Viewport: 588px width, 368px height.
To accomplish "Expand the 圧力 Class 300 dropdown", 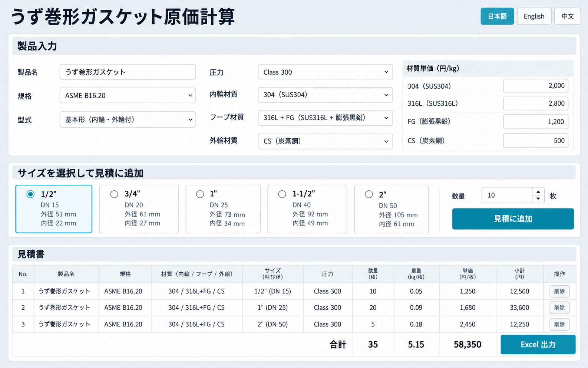I will 325,72.
